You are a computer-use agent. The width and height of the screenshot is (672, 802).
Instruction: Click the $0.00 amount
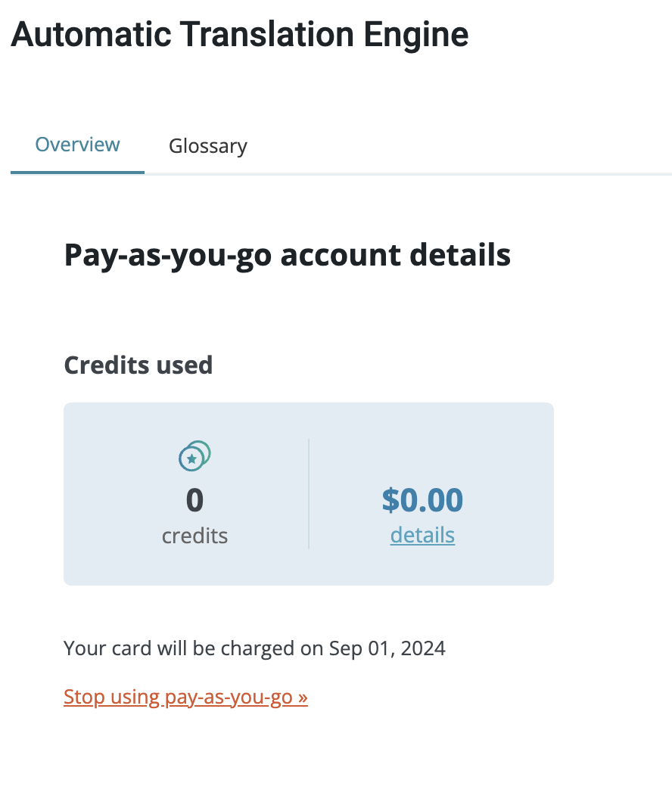point(422,499)
